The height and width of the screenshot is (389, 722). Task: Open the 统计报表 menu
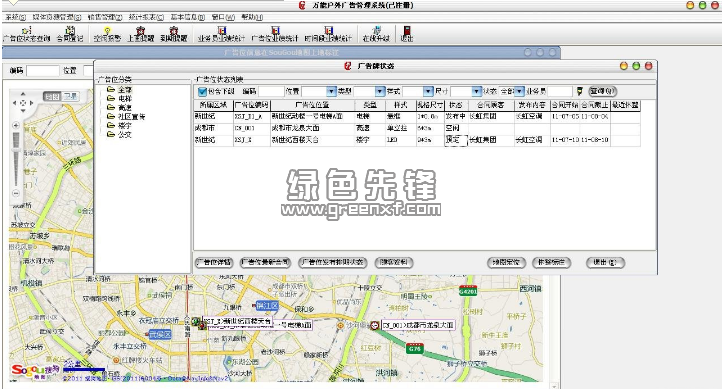point(146,17)
